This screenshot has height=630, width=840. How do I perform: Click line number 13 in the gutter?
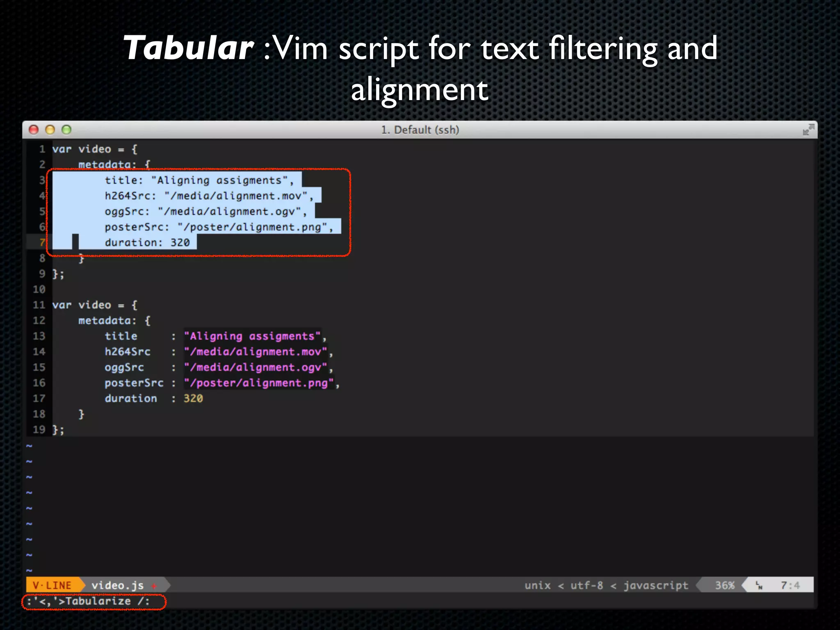[x=39, y=336]
